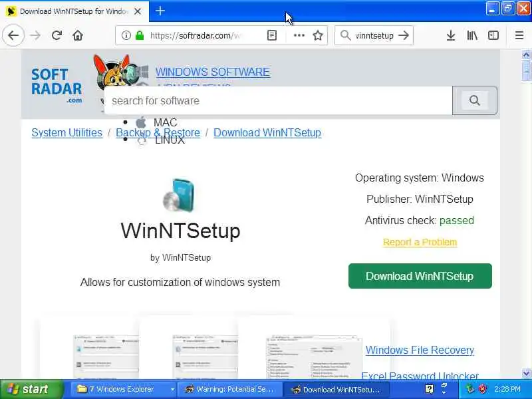Open the Library menu
532x399 pixels.
coord(472,35)
